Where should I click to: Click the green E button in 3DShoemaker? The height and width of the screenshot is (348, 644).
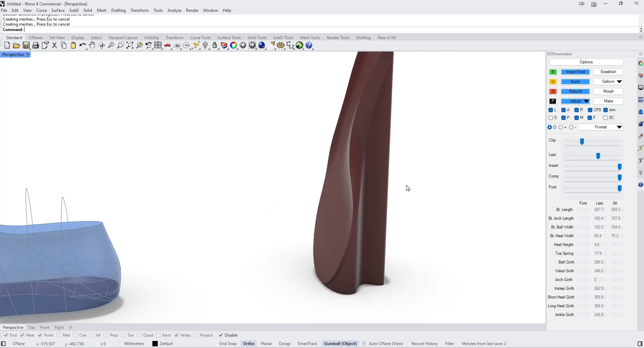tap(553, 72)
